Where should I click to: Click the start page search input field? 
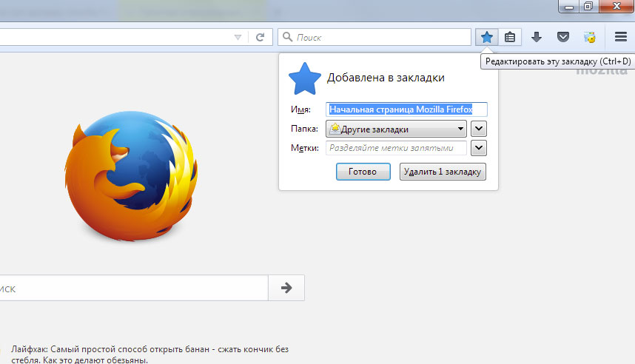pos(134,288)
